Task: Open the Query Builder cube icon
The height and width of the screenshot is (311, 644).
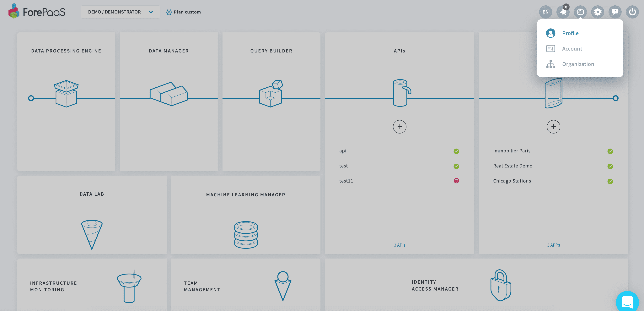Action: tap(271, 93)
